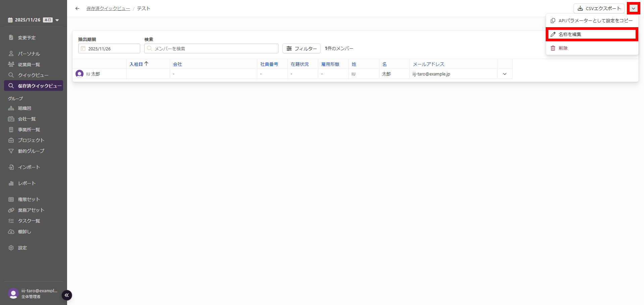Open the date selector dropdown 2025/11/26
The width and height of the screenshot is (644, 305).
coord(33,20)
